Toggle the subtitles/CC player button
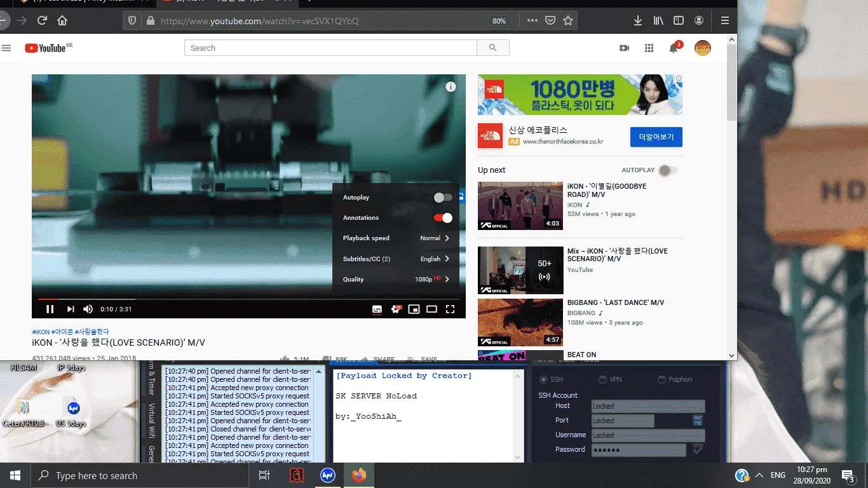Viewport: 868px width, 488px height. pos(377,309)
